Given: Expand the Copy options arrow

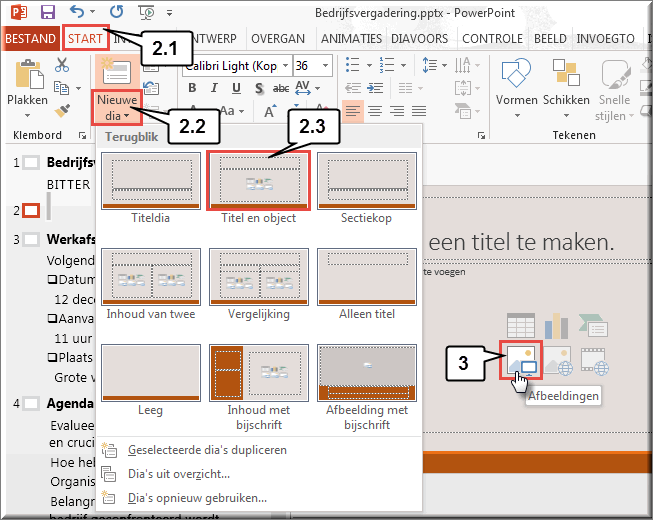Looking at the screenshot, I should (x=78, y=88).
